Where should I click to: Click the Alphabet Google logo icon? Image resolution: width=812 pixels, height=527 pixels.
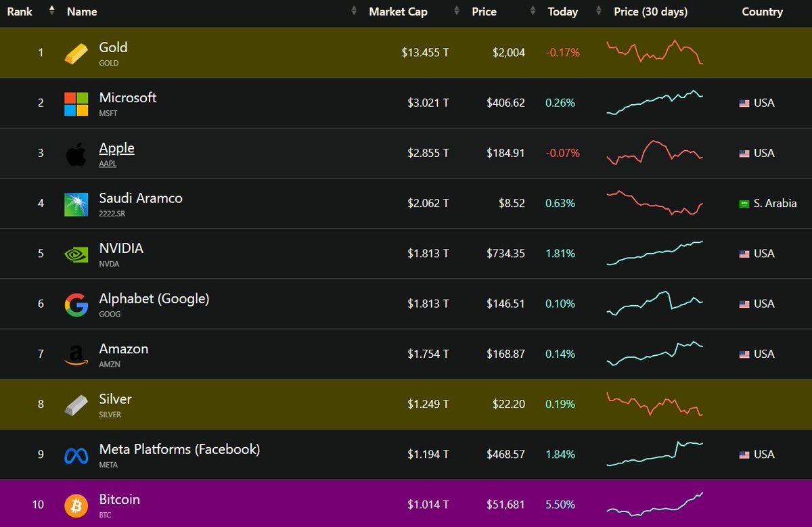[x=76, y=305]
